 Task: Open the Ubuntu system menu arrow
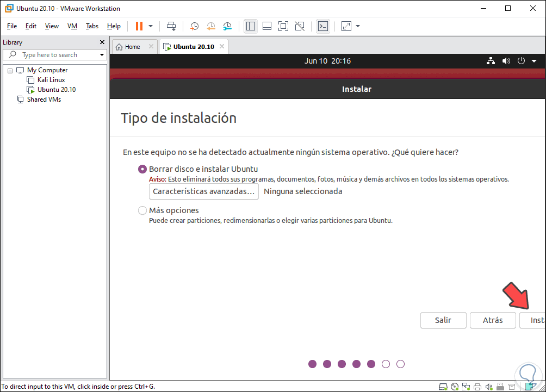click(534, 61)
